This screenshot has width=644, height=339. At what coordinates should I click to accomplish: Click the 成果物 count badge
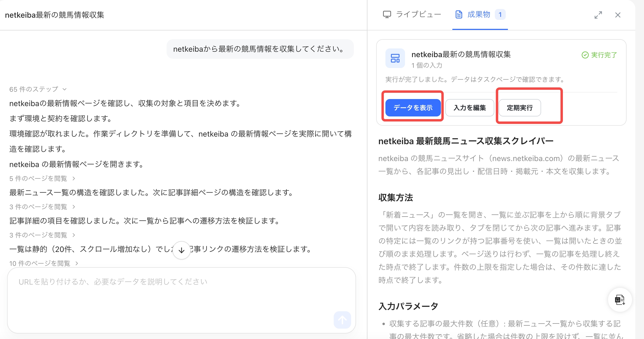coord(500,15)
